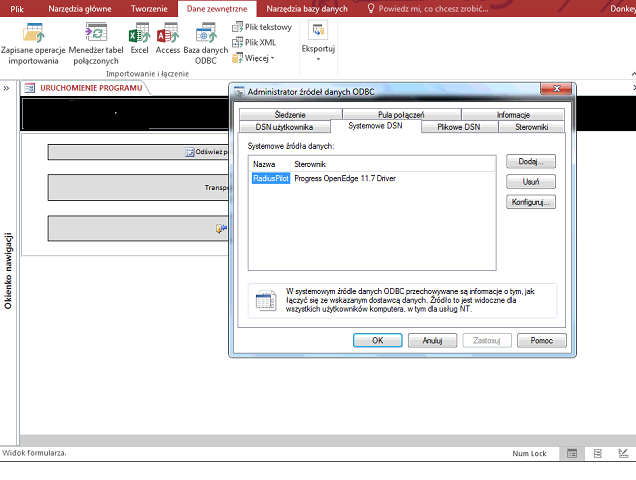The height and width of the screenshot is (480, 636).
Task: Click Anuluj in ODBC dialog
Action: click(x=432, y=340)
